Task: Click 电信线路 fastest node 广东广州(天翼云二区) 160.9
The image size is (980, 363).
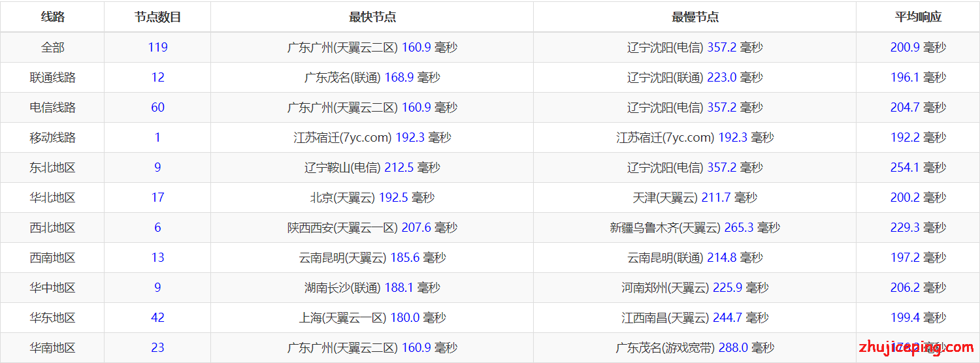Action: click(372, 107)
